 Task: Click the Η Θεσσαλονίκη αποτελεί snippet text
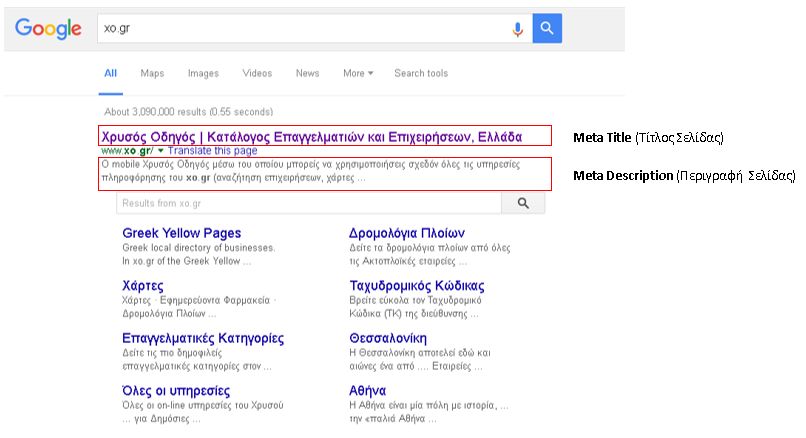point(419,359)
